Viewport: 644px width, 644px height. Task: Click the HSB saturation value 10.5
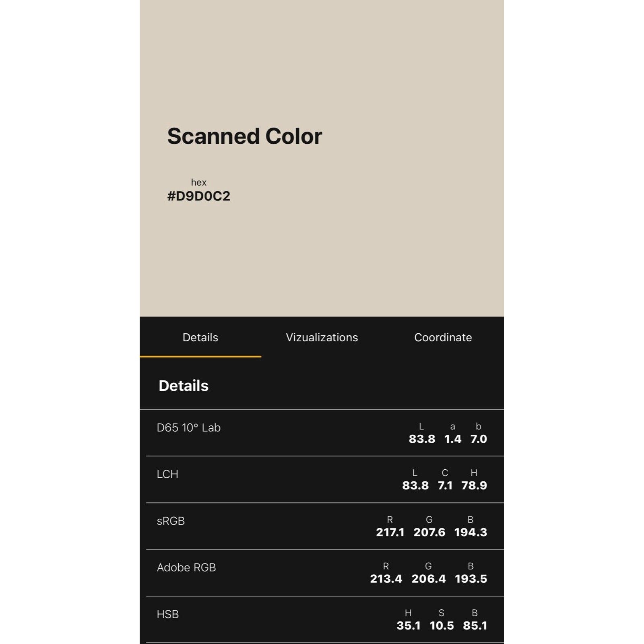click(442, 625)
